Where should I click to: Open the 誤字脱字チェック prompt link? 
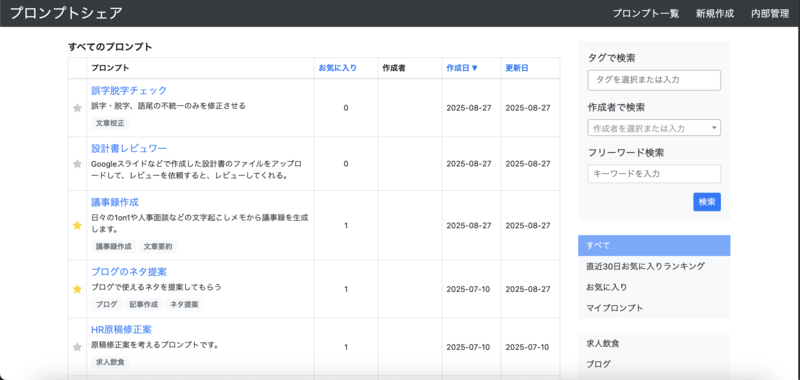[x=129, y=90]
